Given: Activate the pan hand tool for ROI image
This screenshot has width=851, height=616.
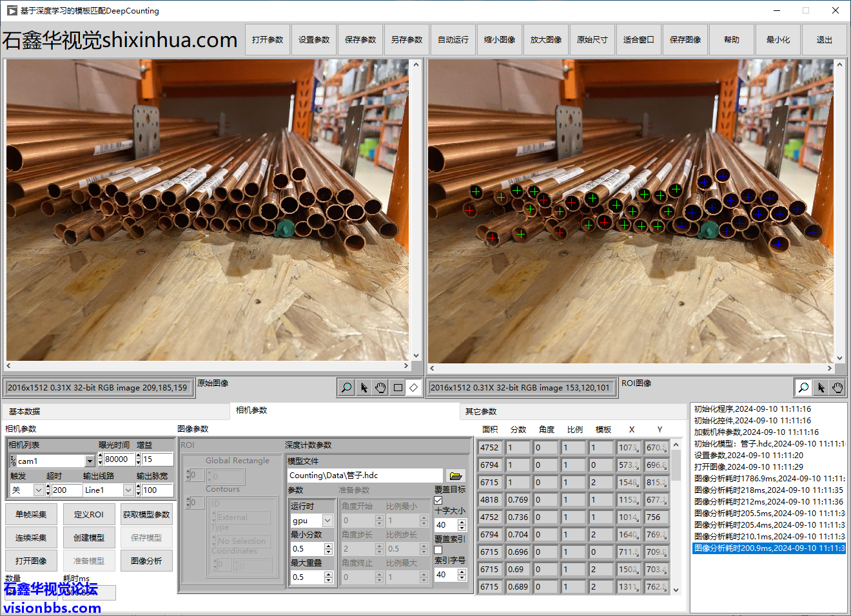Looking at the screenshot, I should (837, 387).
